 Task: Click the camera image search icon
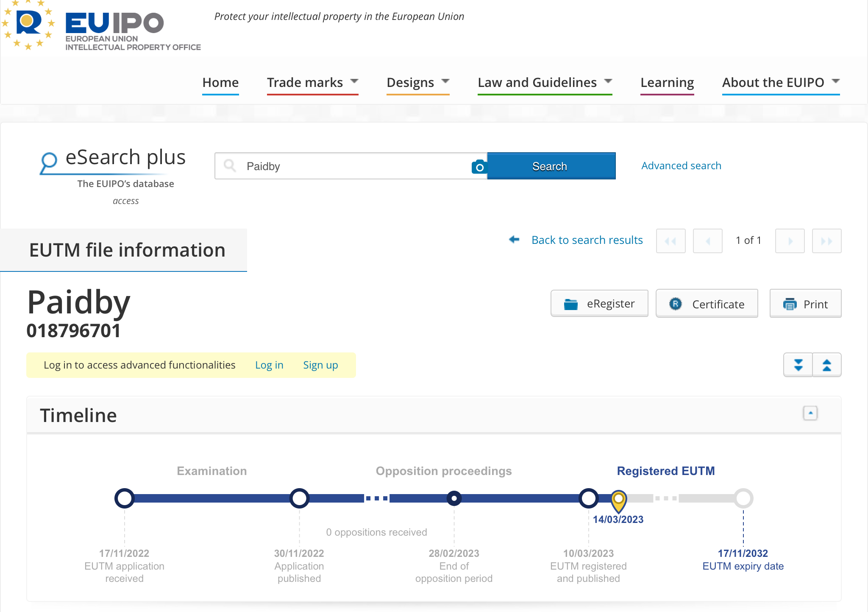pos(479,167)
